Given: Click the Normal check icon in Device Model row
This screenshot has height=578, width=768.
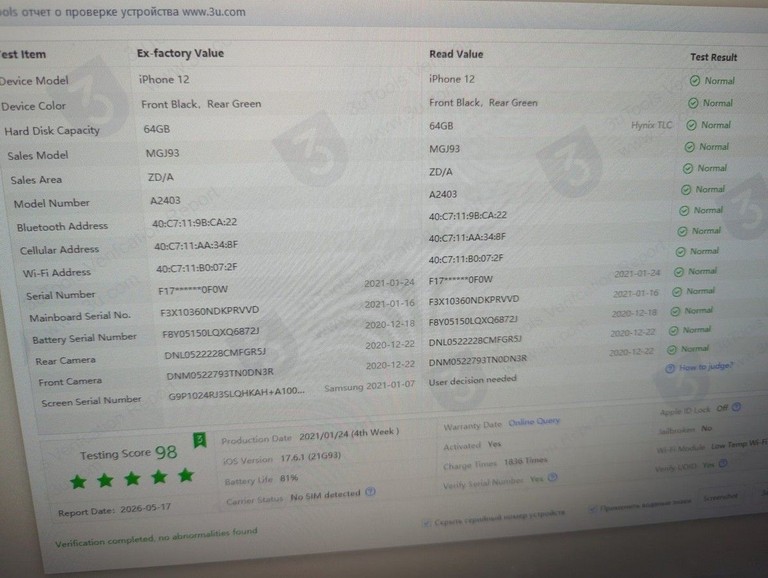Looking at the screenshot, I should tap(695, 81).
